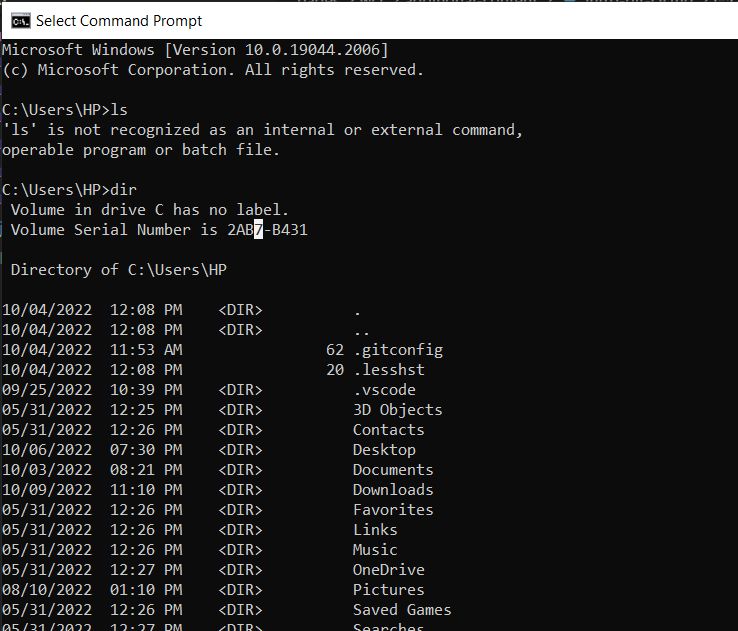Click the 11:53 AM time of .gitconfig
Screen dimensions: 738x631
click(x=146, y=350)
